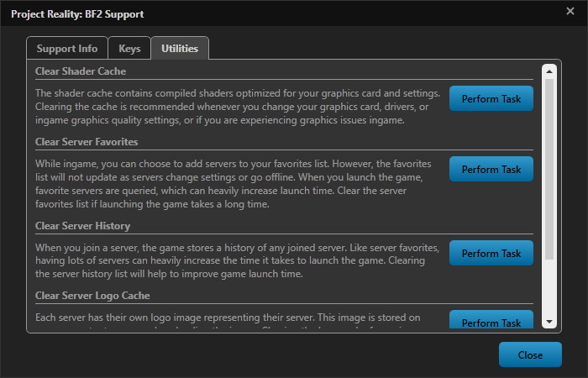Select the Utilities tab

[180, 49]
